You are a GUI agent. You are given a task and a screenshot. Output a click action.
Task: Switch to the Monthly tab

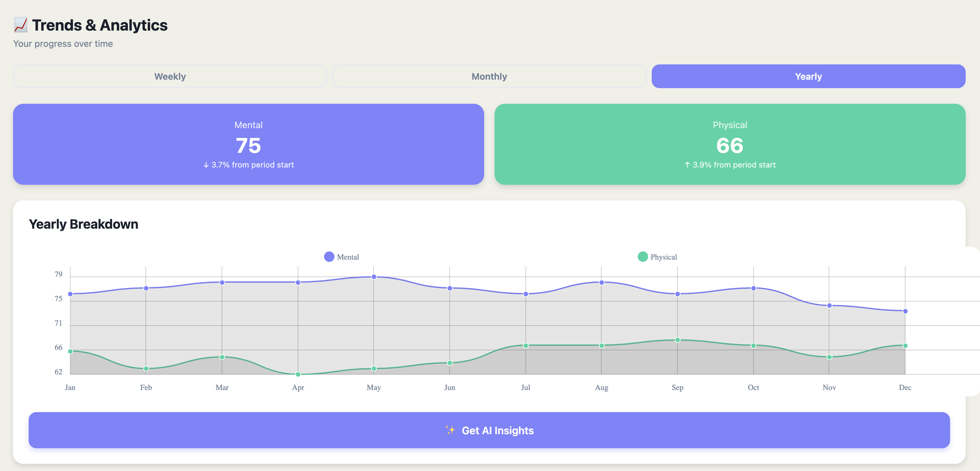pos(489,76)
